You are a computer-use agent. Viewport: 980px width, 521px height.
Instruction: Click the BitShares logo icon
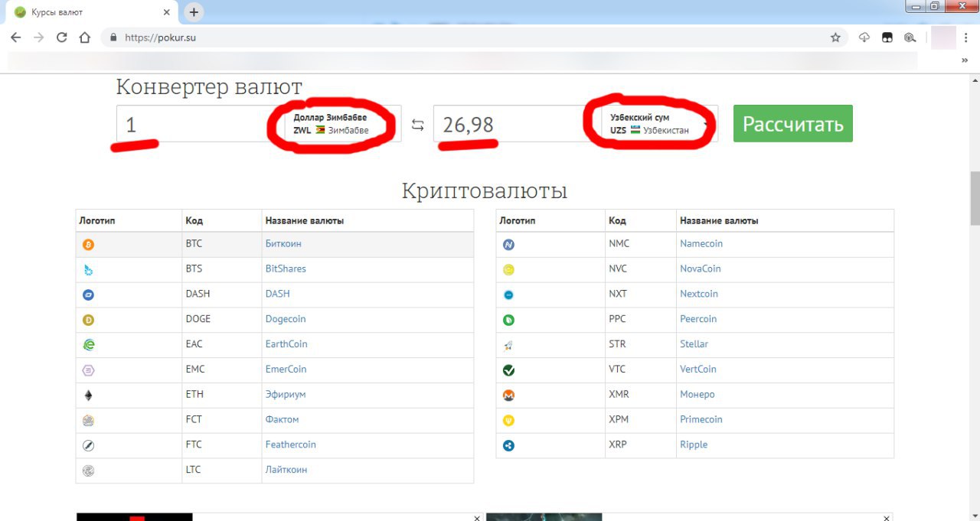[88, 270]
